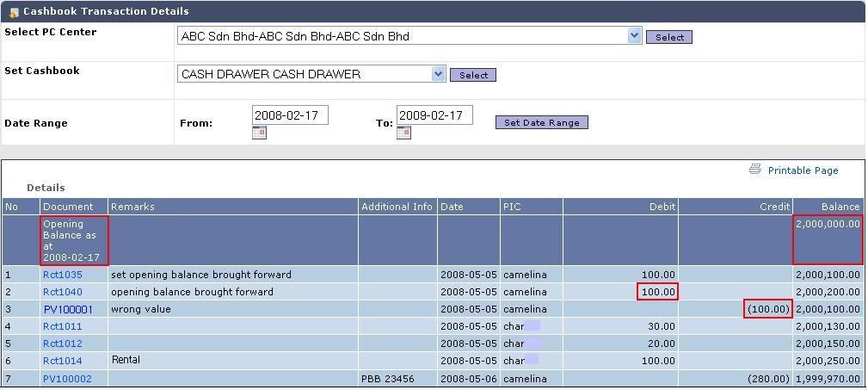Open document Rct1035

coord(63,275)
